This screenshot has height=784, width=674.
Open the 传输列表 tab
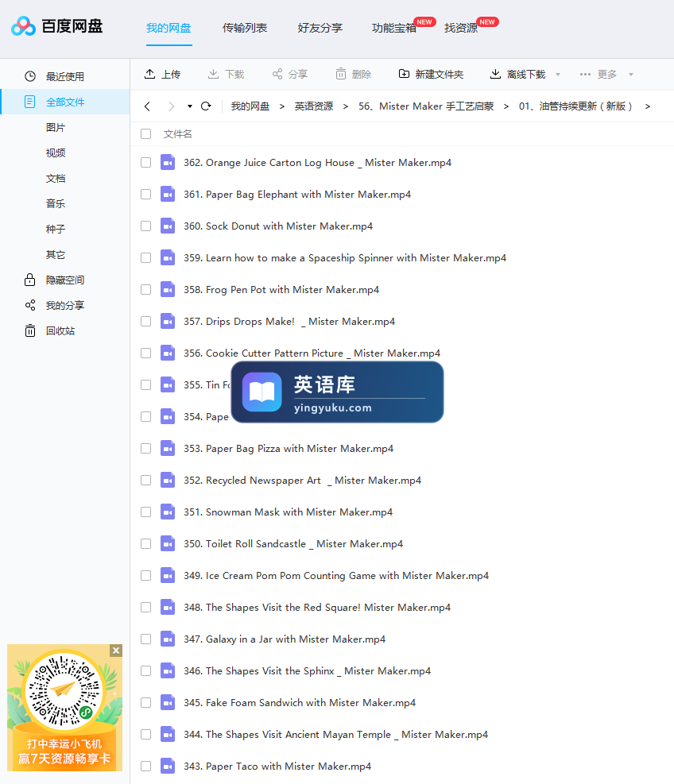point(245,28)
